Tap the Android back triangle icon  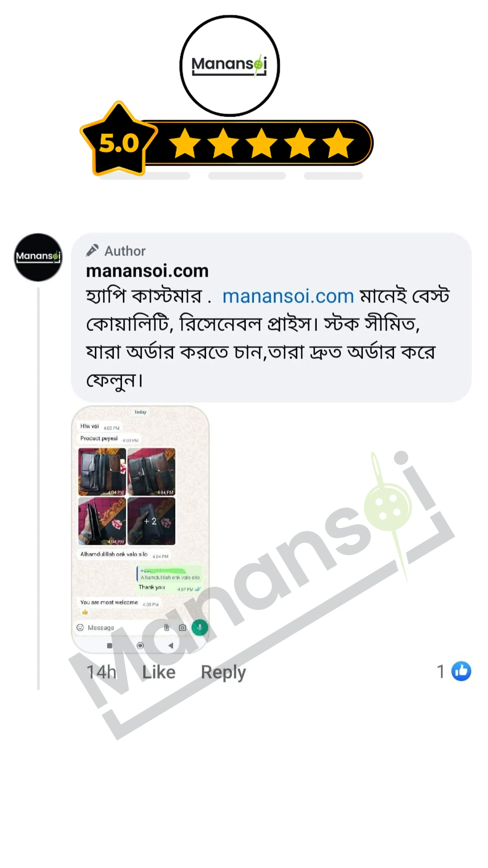(171, 646)
